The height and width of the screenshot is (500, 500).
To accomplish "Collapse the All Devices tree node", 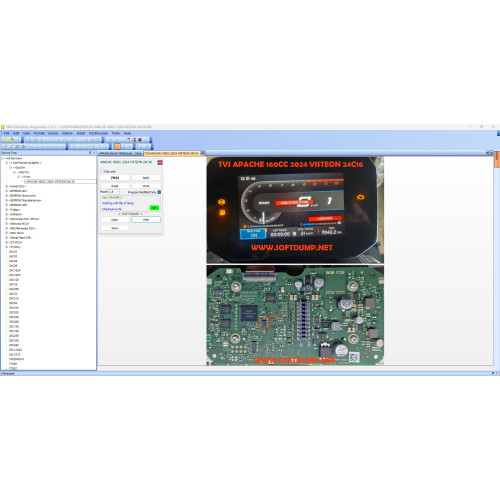I will [x=3, y=158].
